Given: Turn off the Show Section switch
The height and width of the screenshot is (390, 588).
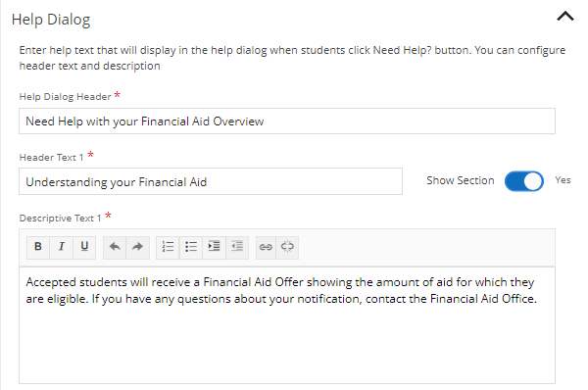Looking at the screenshot, I should (x=524, y=181).
